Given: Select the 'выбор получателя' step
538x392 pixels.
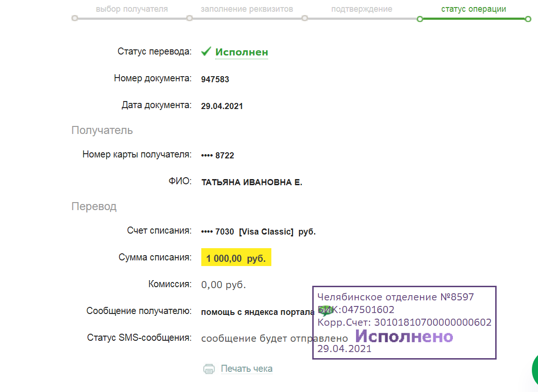Looking at the screenshot, I should click(132, 9).
